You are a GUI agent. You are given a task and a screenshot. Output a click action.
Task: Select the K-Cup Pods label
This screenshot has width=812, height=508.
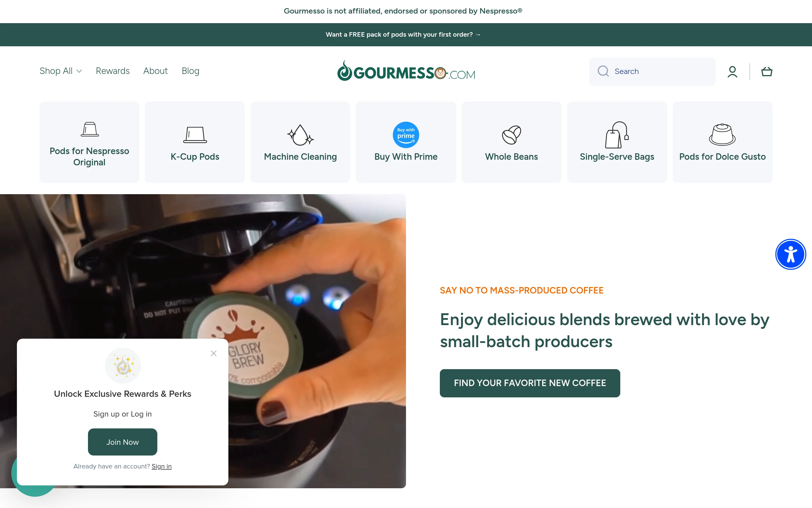(x=195, y=157)
